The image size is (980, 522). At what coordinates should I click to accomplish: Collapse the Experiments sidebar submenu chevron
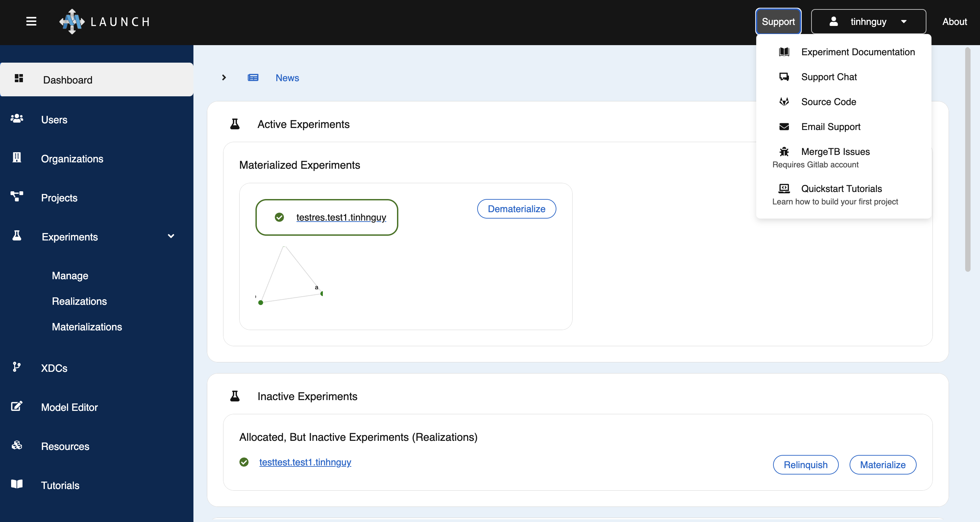click(x=171, y=236)
